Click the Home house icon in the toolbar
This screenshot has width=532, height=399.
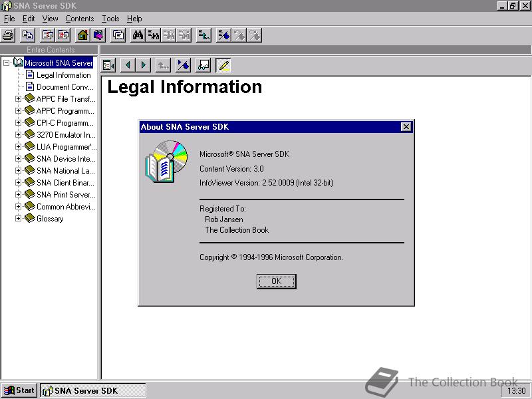[x=82, y=35]
